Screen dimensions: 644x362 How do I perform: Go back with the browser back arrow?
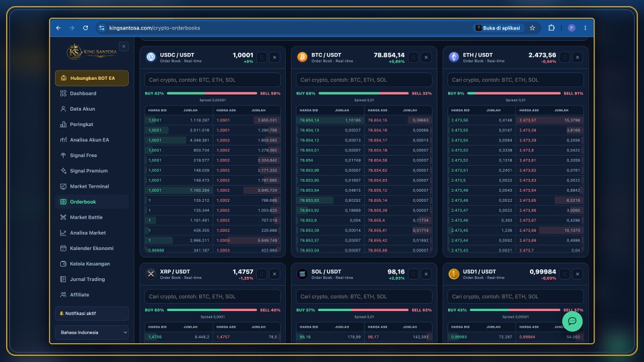pos(58,28)
